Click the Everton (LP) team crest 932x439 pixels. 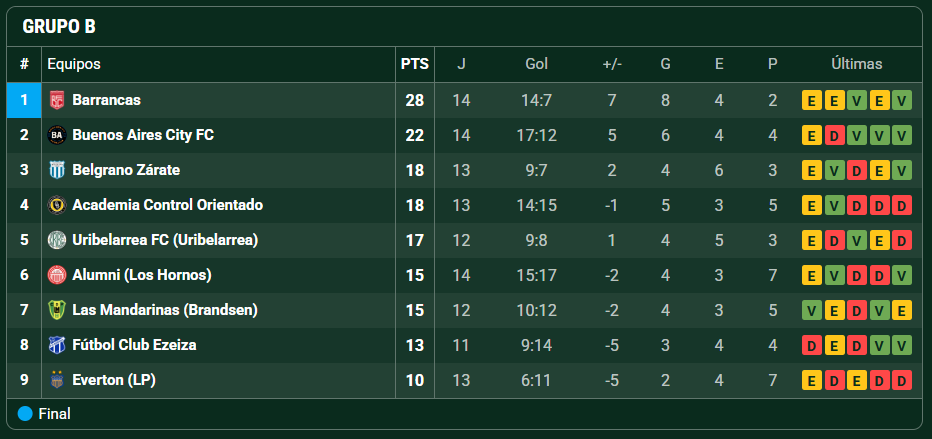(56, 380)
